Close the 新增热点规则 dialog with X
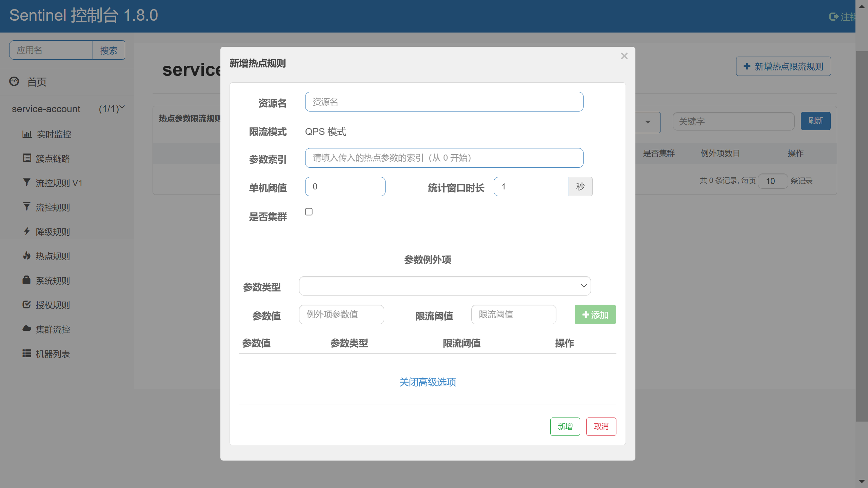868x488 pixels. click(624, 56)
